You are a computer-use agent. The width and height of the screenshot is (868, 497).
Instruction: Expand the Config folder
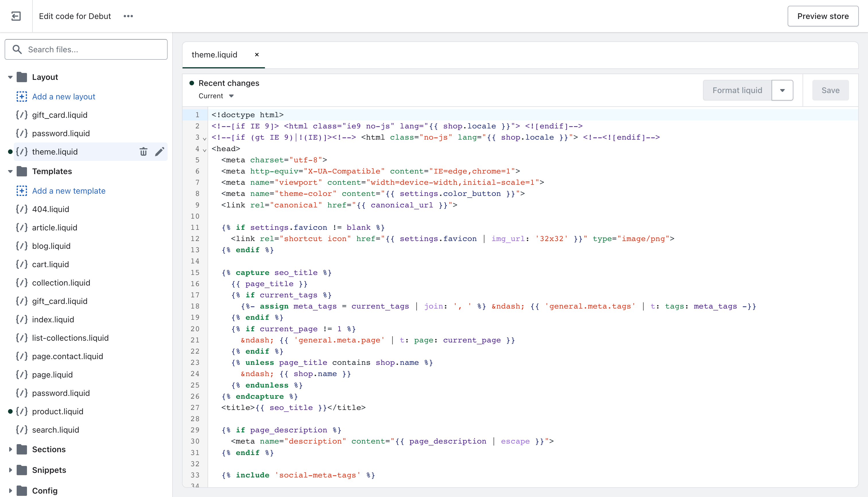tap(10, 491)
